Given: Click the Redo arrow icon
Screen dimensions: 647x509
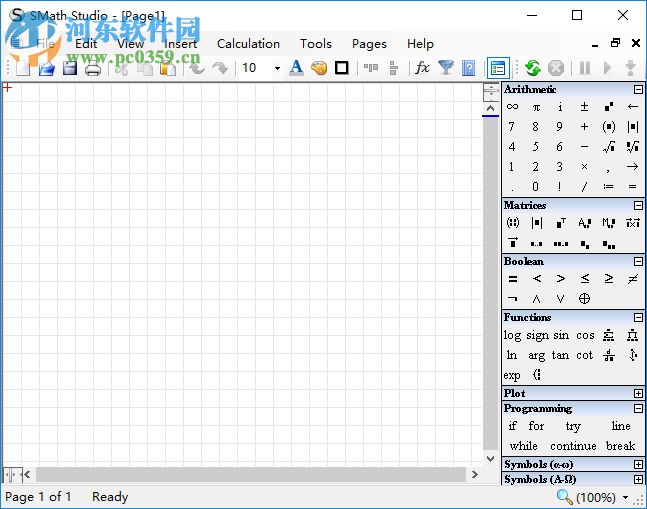Looking at the screenshot, I should 220,68.
